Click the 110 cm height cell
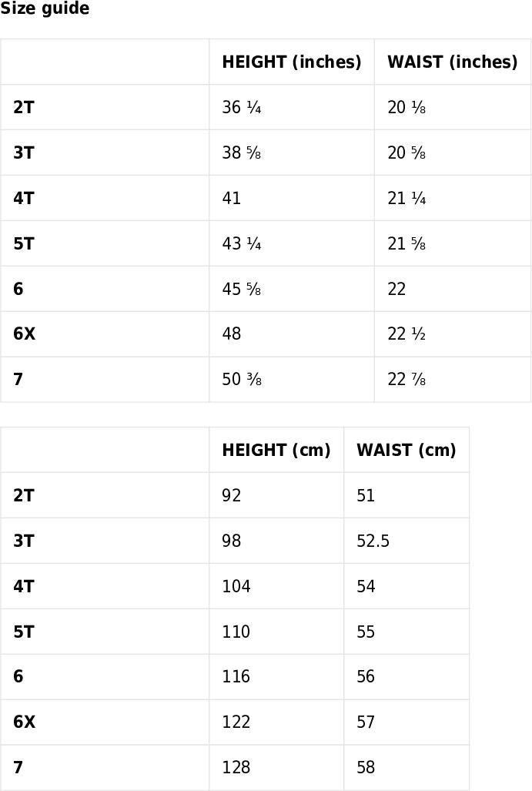532x791 pixels. click(236, 632)
